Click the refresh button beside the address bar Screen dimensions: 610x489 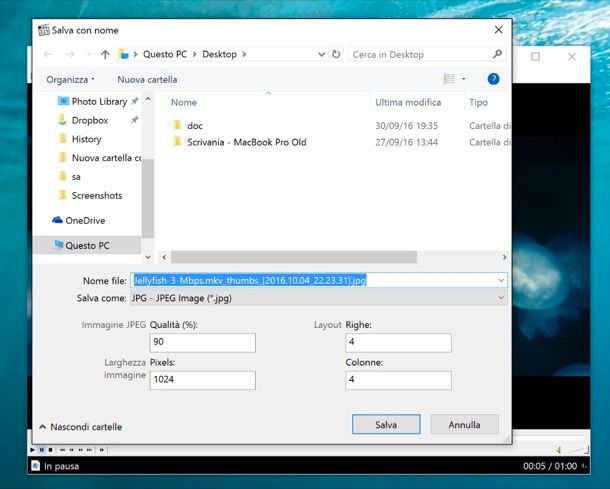pos(334,54)
